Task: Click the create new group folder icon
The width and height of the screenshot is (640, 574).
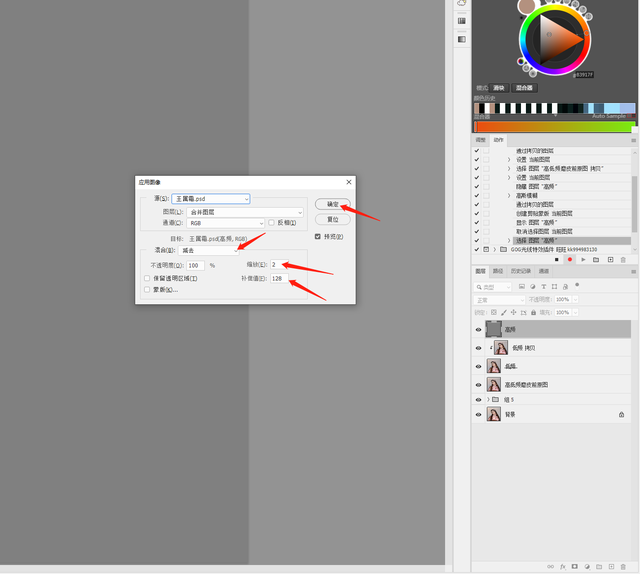Action: point(599,567)
